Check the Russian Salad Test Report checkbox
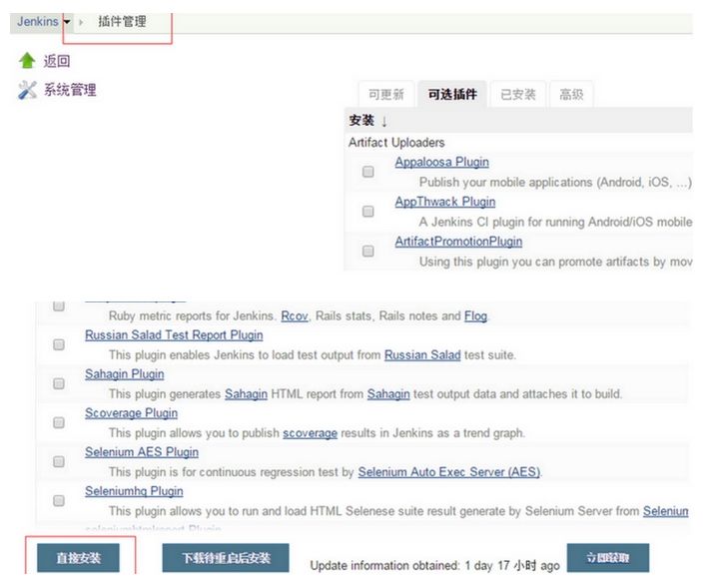The image size is (708, 588). coord(59,344)
